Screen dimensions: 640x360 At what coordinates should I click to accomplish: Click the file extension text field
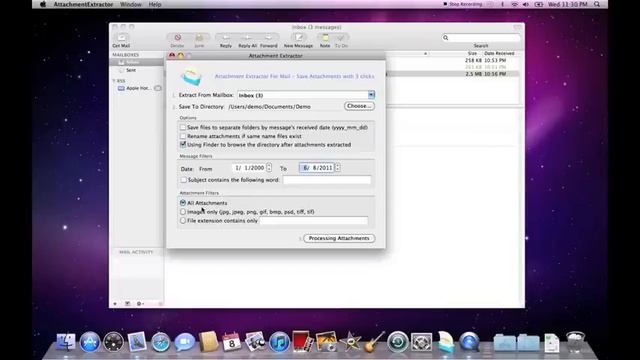coord(313,221)
